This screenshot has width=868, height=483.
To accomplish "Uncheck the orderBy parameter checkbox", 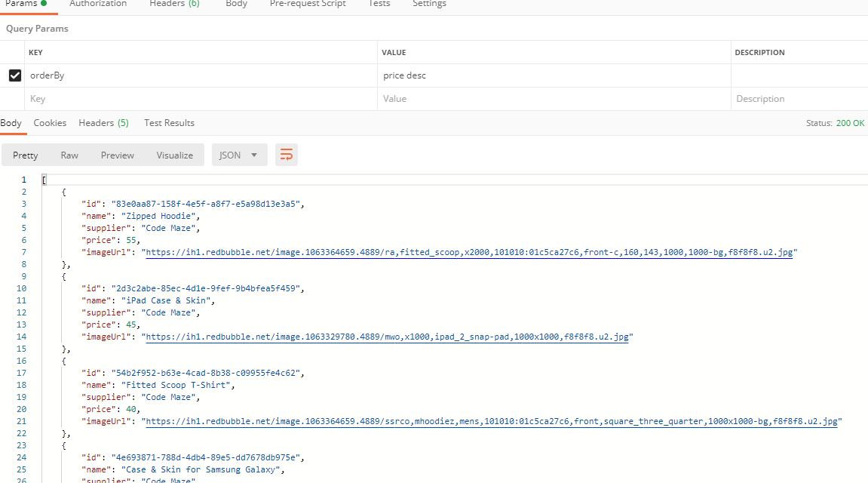I will 14,75.
